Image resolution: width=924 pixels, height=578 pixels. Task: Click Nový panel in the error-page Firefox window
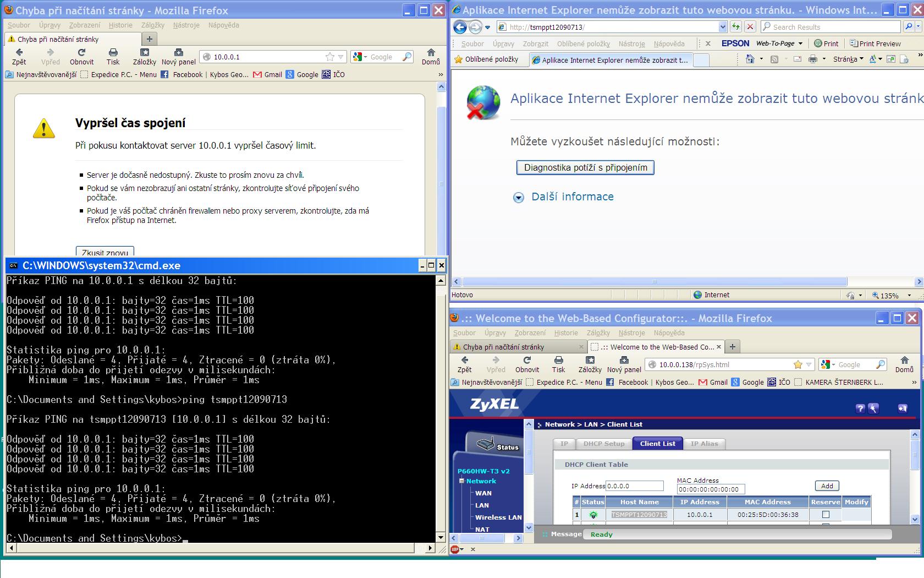(x=179, y=56)
